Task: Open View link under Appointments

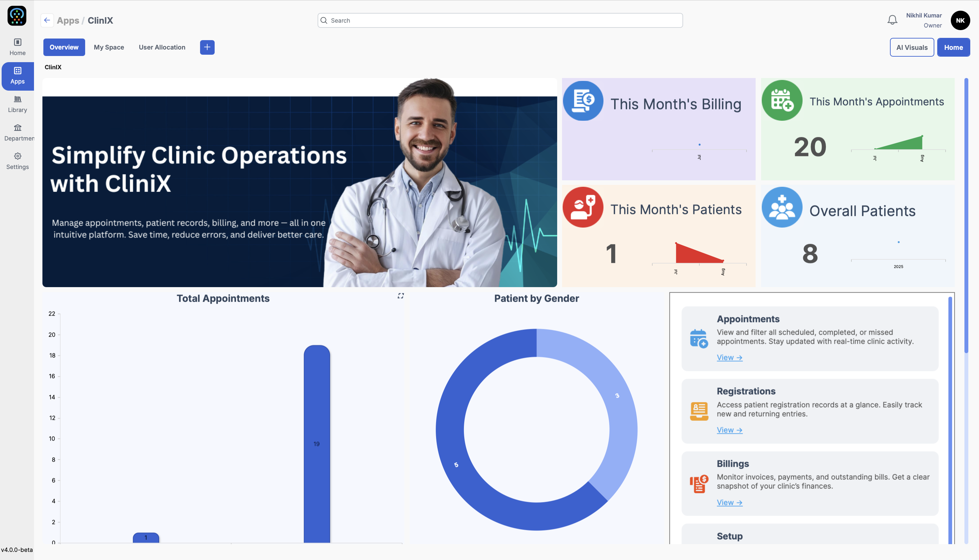Action: (x=729, y=357)
